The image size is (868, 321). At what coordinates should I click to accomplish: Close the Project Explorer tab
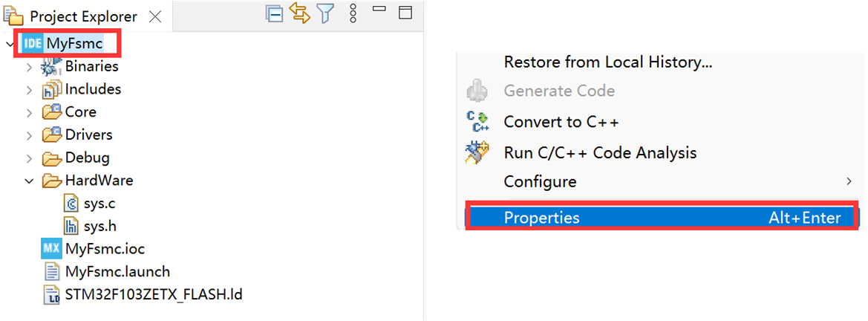pos(156,16)
